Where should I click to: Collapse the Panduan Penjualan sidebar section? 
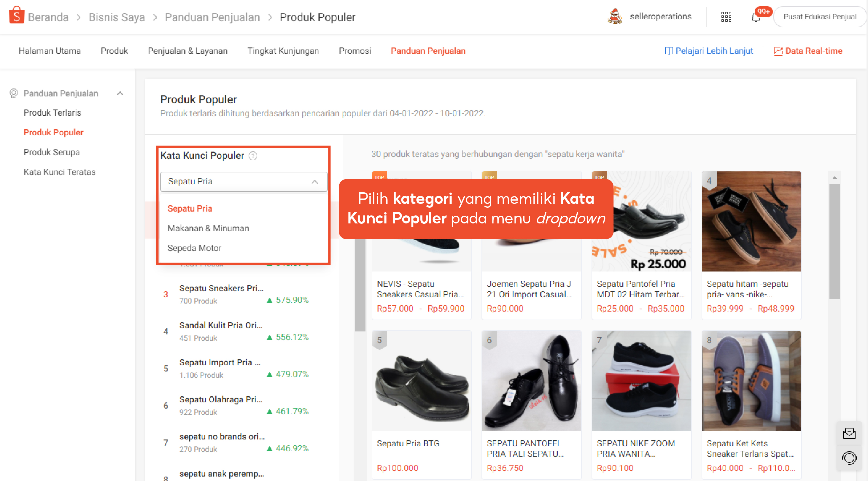[x=120, y=93]
